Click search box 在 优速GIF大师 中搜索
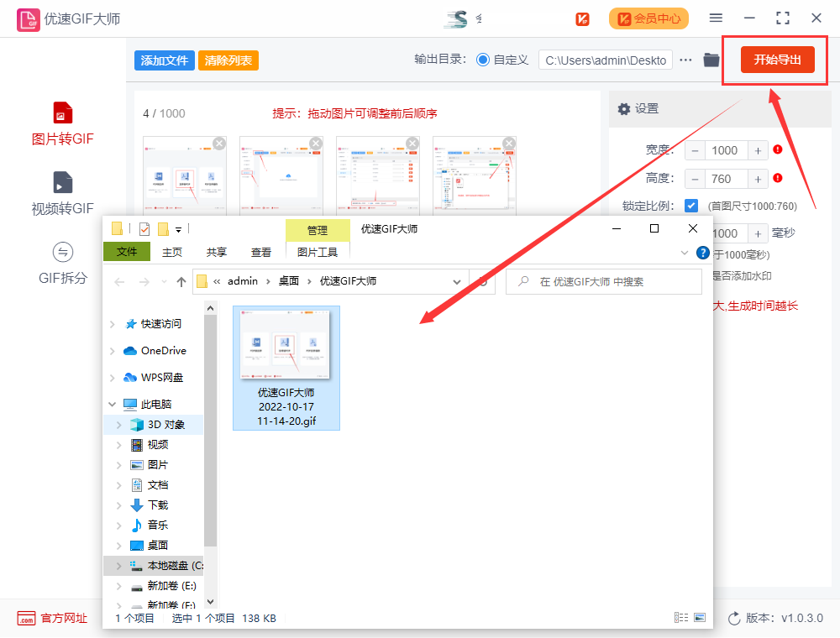This screenshot has height=638, width=840. pyautogui.click(x=604, y=282)
